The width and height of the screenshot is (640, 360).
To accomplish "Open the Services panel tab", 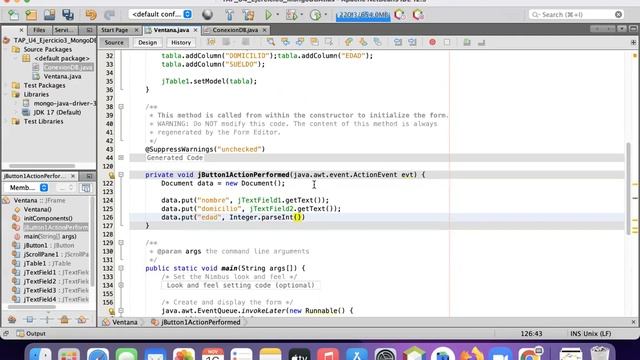I will [64, 30].
